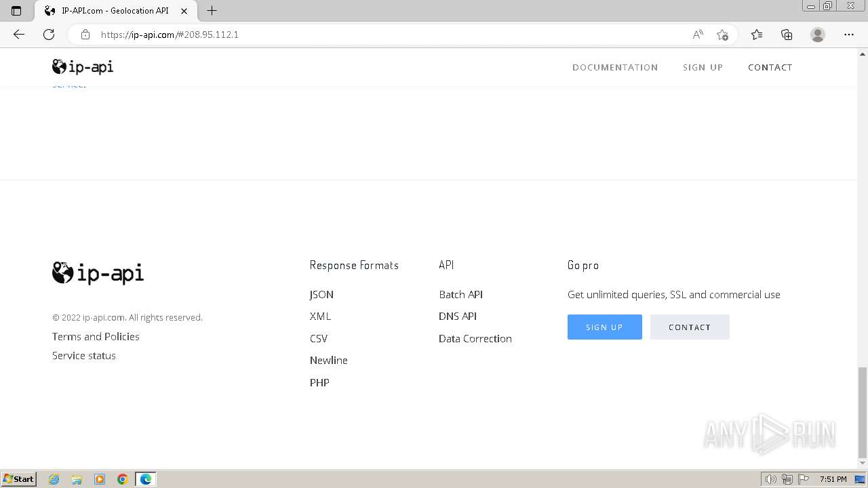
Task: Open the Newline response format link
Action: click(329, 361)
